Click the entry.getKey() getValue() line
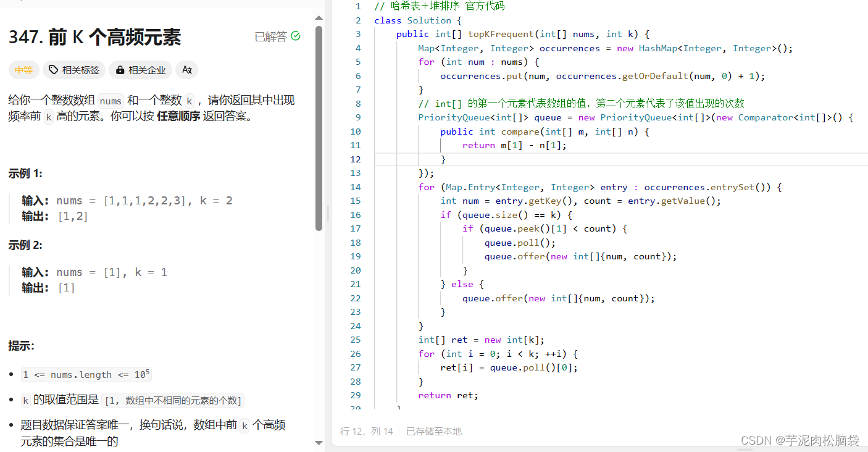Screen dimensions: 868x452 [x=580, y=201]
